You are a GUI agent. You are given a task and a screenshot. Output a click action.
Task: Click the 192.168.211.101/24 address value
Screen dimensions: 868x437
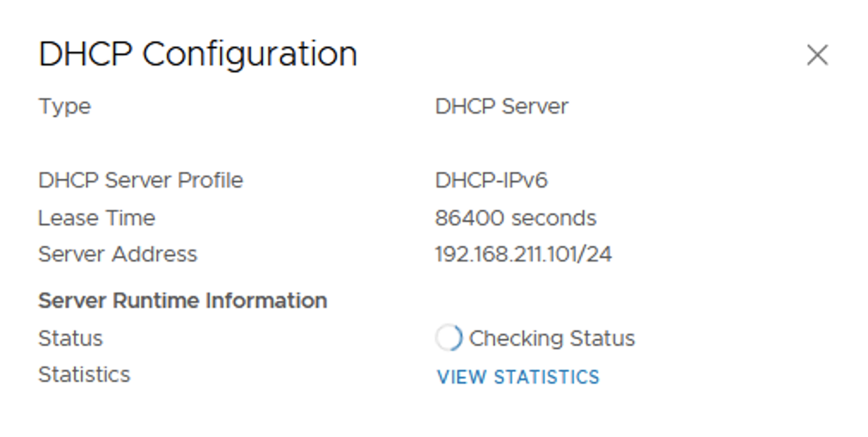523,255
